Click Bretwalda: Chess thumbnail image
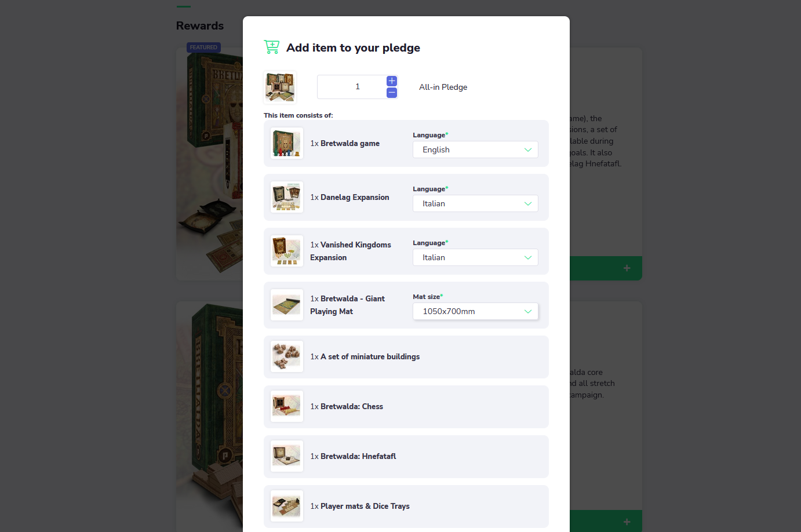Image resolution: width=801 pixels, height=532 pixels. [x=287, y=406]
